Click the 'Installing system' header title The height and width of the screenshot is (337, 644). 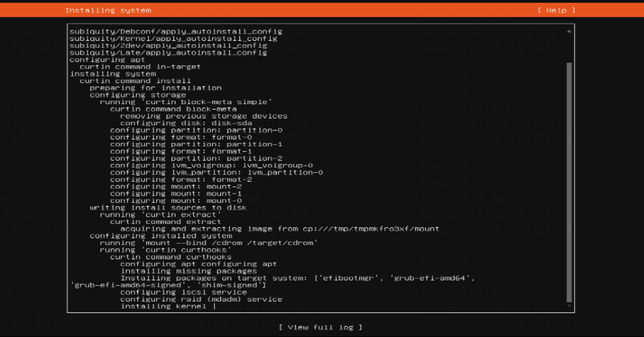[x=108, y=10]
